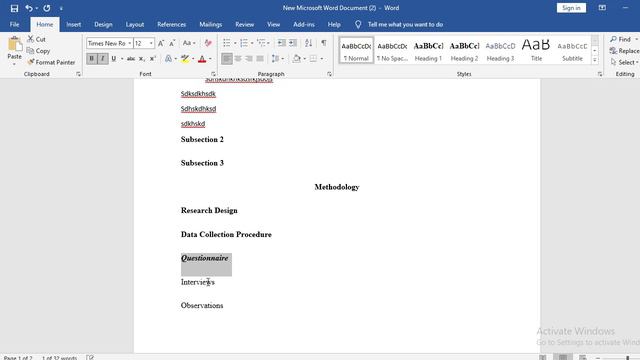Screen dimensions: 640x360
Task: Click the Multilevel List icon
Action: [x=261, y=43]
